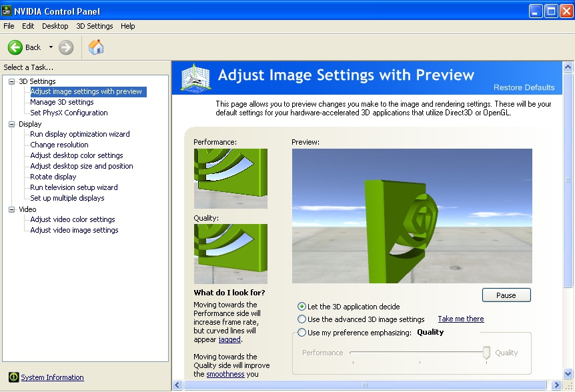This screenshot has width=575, height=392.
Task: Select Rotate display
Action: (53, 177)
